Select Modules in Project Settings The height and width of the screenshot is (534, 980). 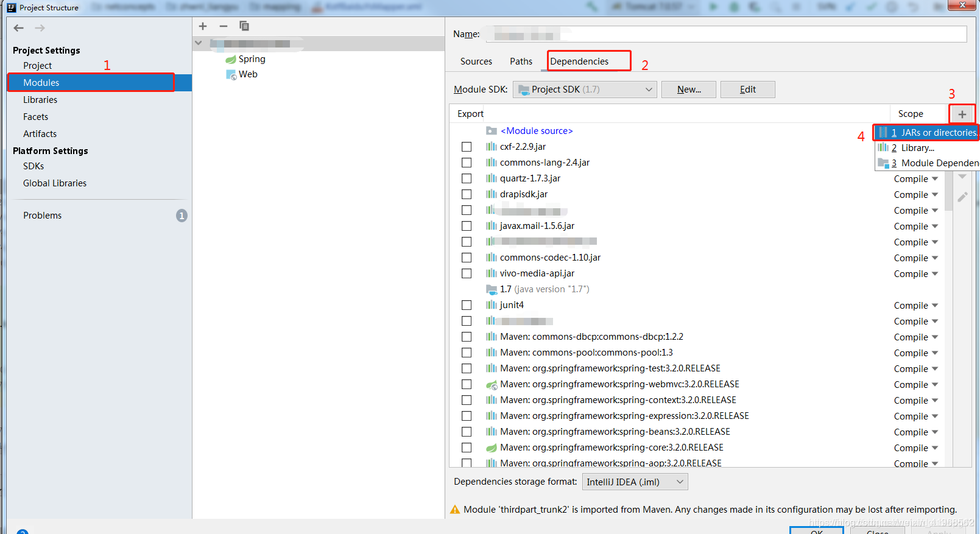click(x=100, y=83)
